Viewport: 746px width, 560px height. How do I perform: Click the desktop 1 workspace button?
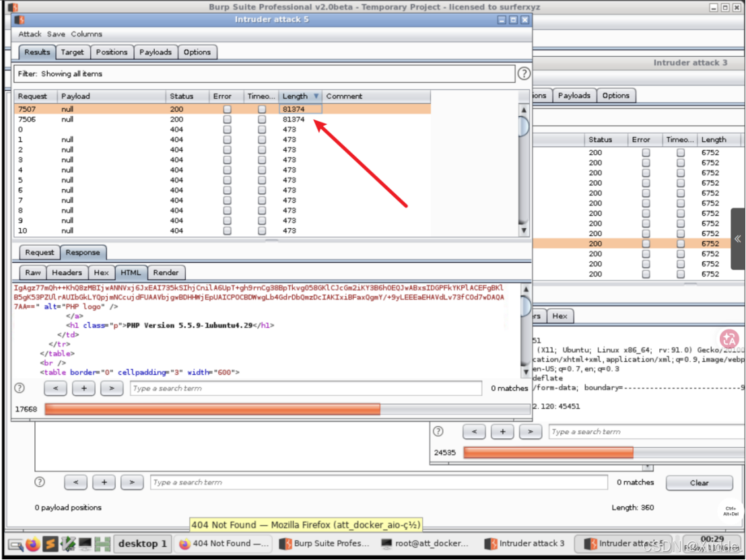pyautogui.click(x=142, y=543)
